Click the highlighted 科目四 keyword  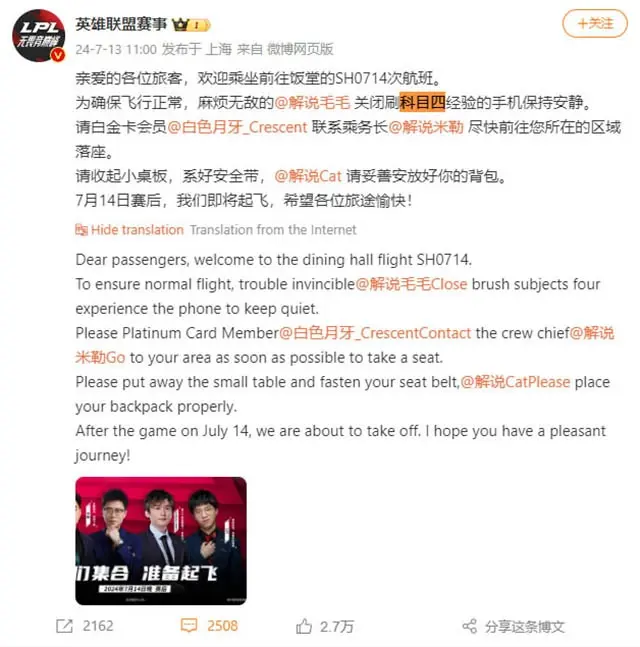pos(422,102)
